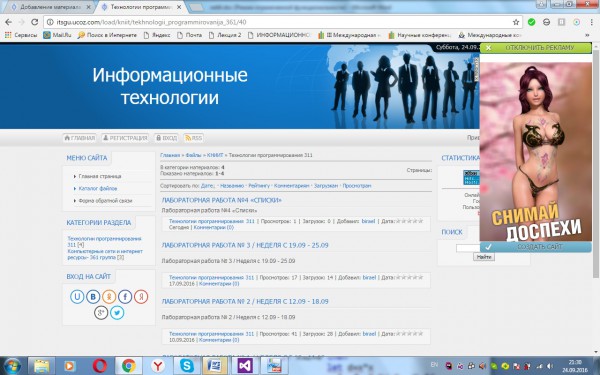Click the green checkmark extension icon

pyautogui.click(x=531, y=22)
